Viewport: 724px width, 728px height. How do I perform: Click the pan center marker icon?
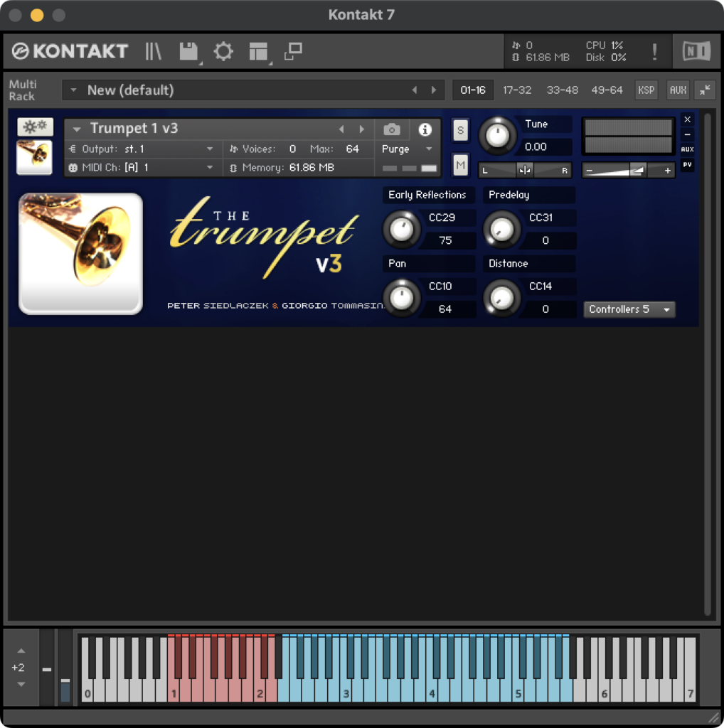point(525,171)
